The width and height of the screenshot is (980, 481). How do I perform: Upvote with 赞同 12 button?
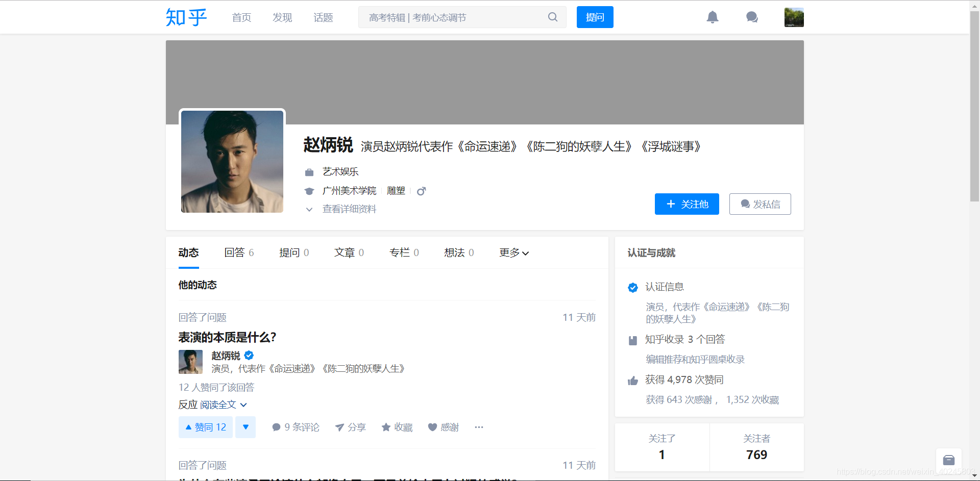(206, 427)
